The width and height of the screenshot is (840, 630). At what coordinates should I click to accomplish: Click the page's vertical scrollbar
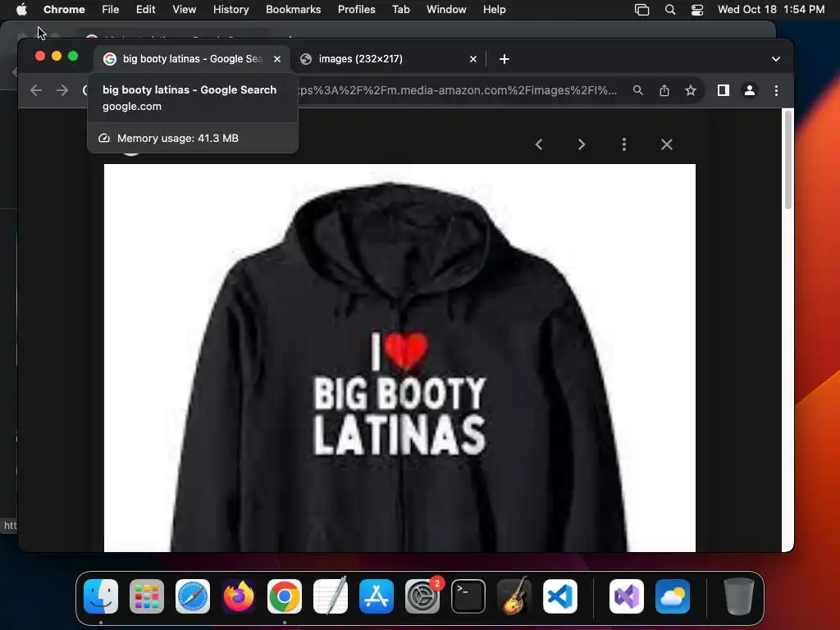coord(788,160)
